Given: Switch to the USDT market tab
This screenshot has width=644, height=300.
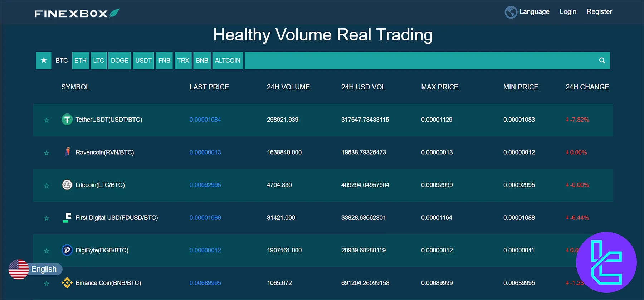Looking at the screenshot, I should pyautogui.click(x=143, y=61).
